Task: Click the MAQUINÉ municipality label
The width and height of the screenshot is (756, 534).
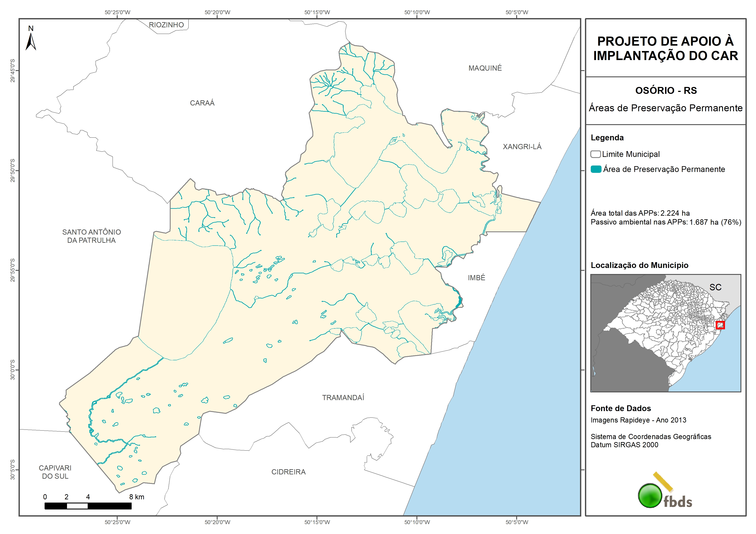Action: [x=485, y=68]
